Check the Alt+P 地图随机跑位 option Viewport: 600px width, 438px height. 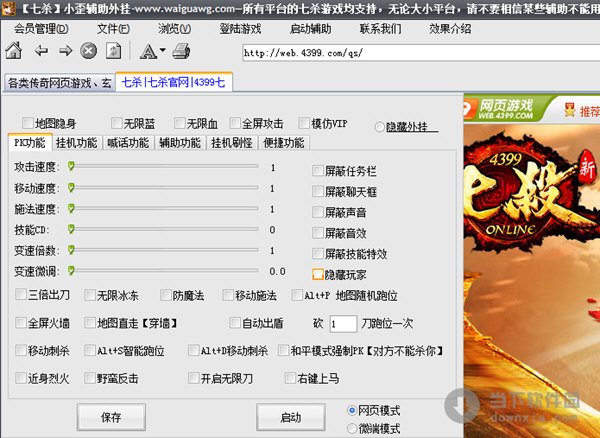297,295
